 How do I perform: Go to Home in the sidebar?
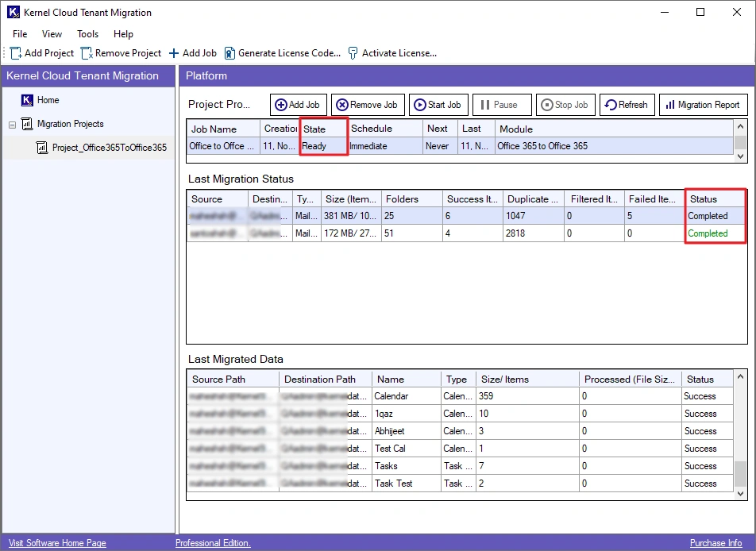(x=48, y=100)
